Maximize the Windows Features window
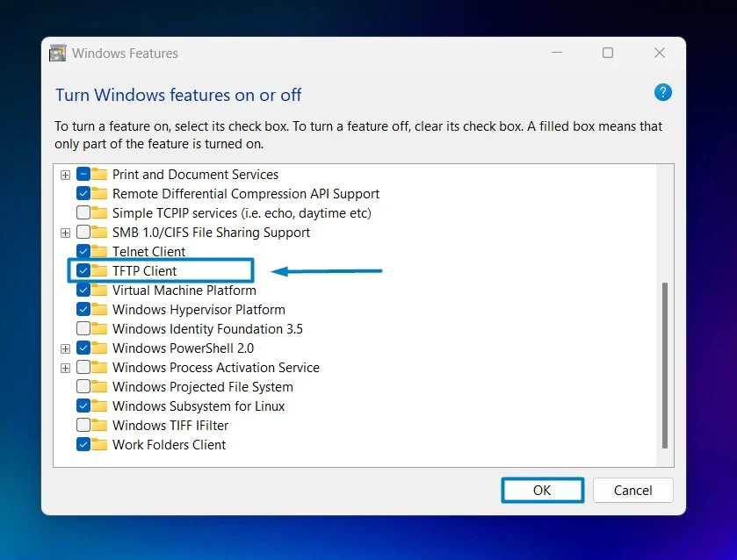This screenshot has width=737, height=560. coord(608,53)
